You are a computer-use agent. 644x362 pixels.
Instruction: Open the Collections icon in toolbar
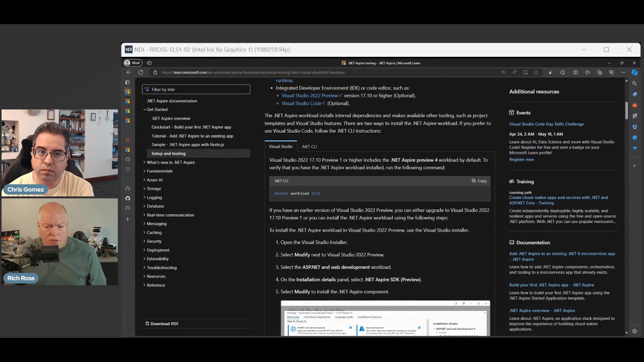599,72
